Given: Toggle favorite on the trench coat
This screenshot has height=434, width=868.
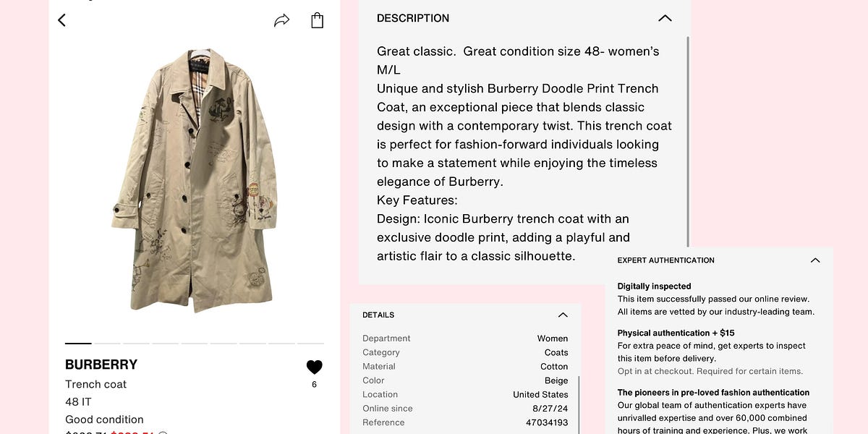Looking at the screenshot, I should (314, 366).
